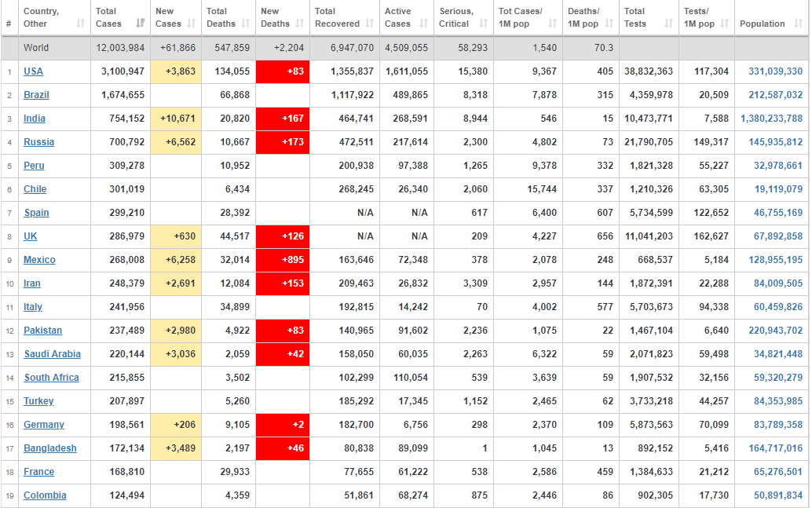Click the Total Tests sort icon
The width and height of the screenshot is (812, 508).
point(668,24)
